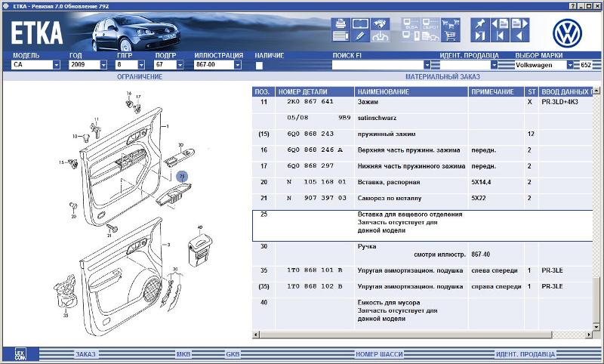Click the vertical scrollbar thumb of parts table
Screen dimensions: 604x364
[596, 300]
